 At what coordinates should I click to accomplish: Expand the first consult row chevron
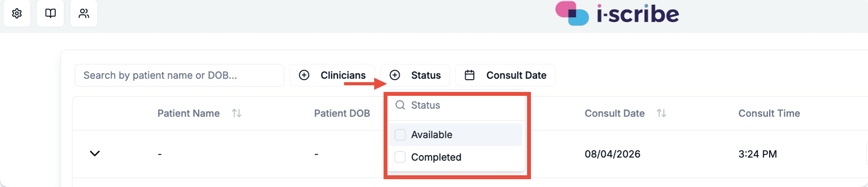point(95,153)
